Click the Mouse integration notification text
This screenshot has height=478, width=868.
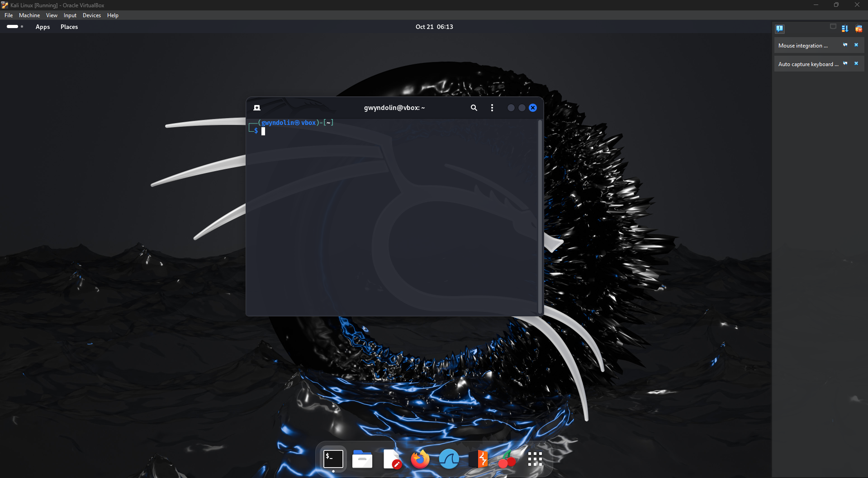(803, 46)
